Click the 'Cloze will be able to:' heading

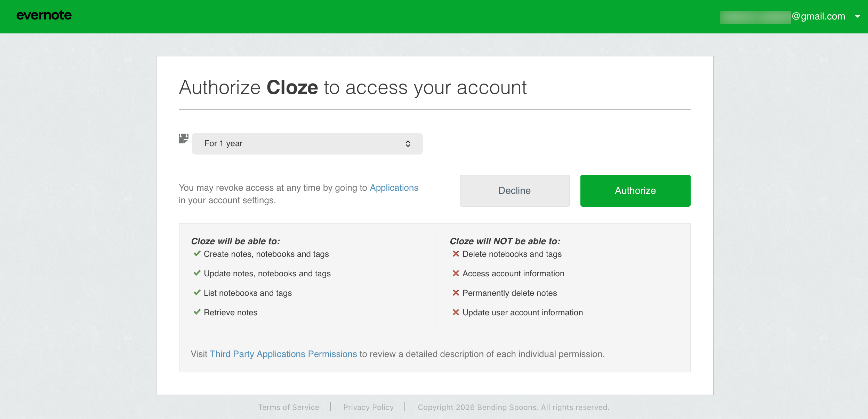pos(235,241)
